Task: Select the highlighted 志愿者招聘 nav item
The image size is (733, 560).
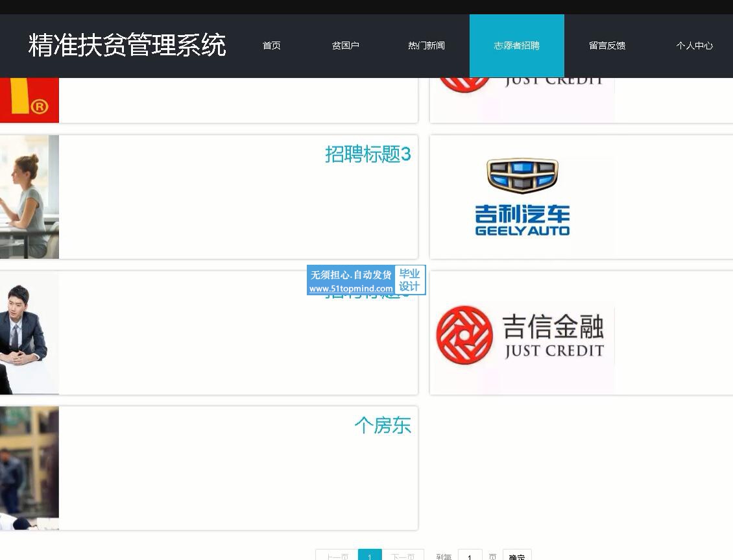Action: pos(516,45)
